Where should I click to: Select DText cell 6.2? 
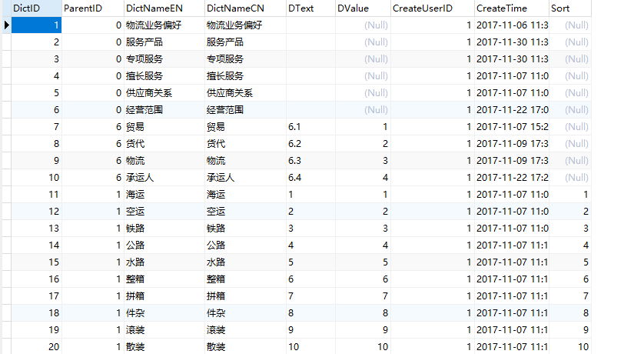(x=310, y=143)
